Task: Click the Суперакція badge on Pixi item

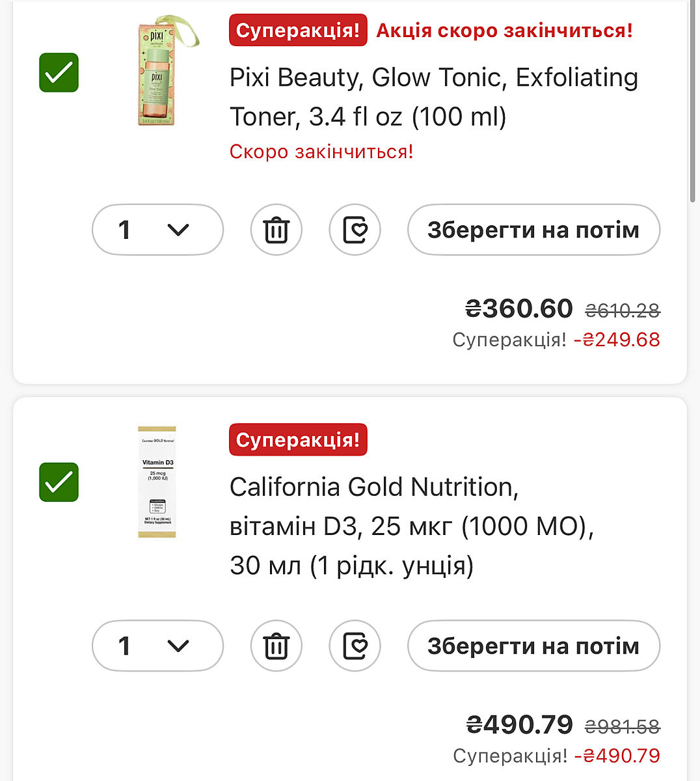Action: point(298,31)
